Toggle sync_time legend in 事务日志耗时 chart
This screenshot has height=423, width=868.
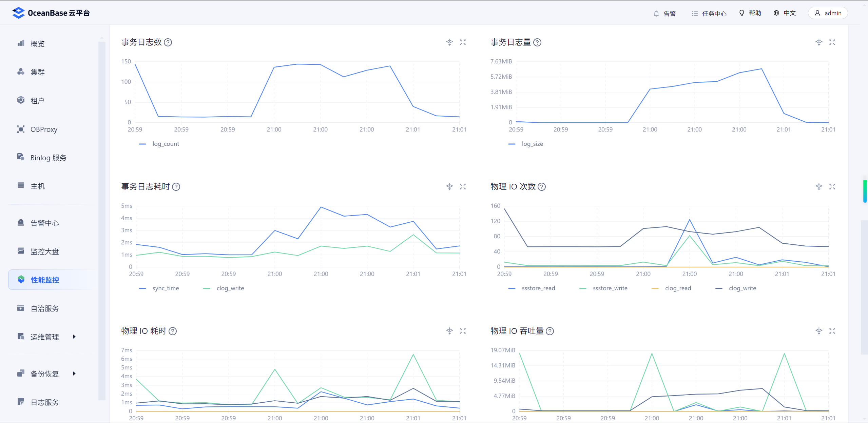(x=165, y=288)
